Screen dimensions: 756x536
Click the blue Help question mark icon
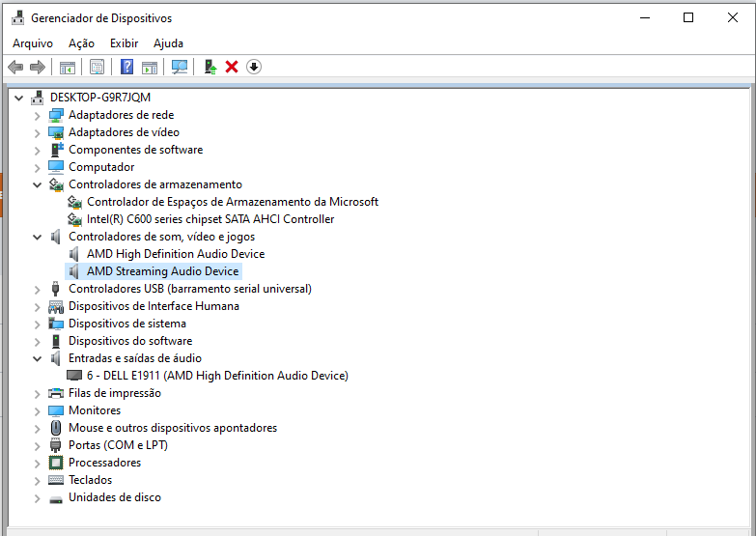click(126, 67)
